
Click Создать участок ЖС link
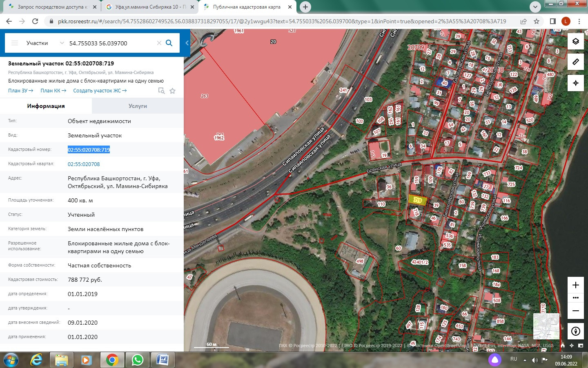coord(100,91)
